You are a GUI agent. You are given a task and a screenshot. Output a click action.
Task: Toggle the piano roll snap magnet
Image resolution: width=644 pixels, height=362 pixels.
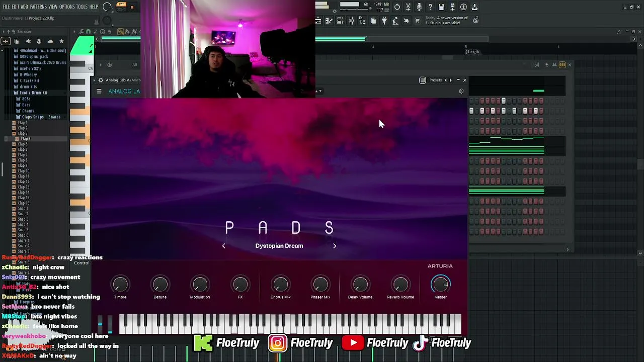coord(89,32)
